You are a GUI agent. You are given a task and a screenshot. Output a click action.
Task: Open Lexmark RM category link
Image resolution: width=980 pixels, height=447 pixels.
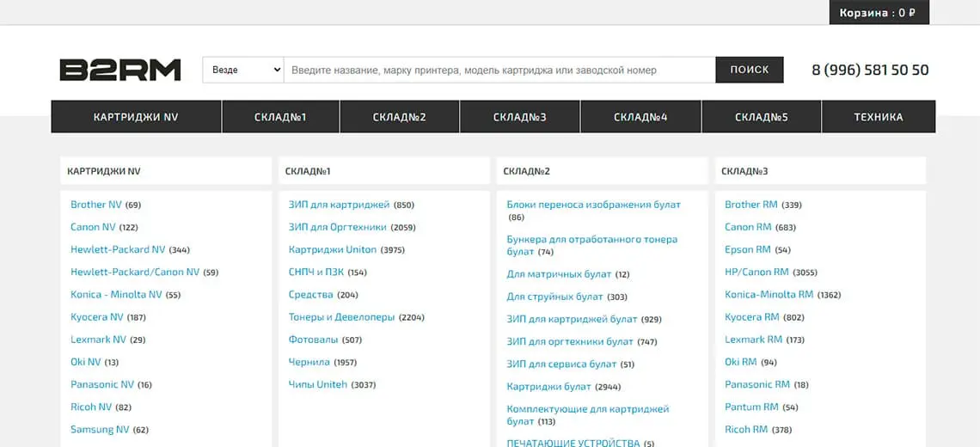tap(754, 340)
